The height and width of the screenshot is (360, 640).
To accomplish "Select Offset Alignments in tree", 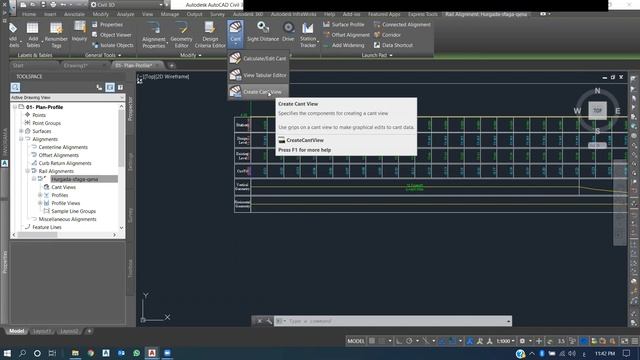I will (x=58, y=155).
